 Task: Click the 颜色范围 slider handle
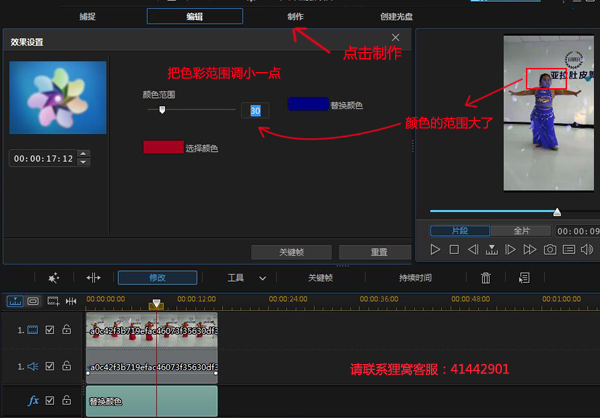click(x=162, y=110)
